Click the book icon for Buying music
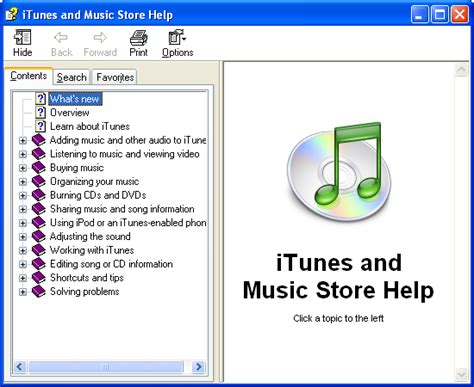474x387 pixels. (x=39, y=167)
